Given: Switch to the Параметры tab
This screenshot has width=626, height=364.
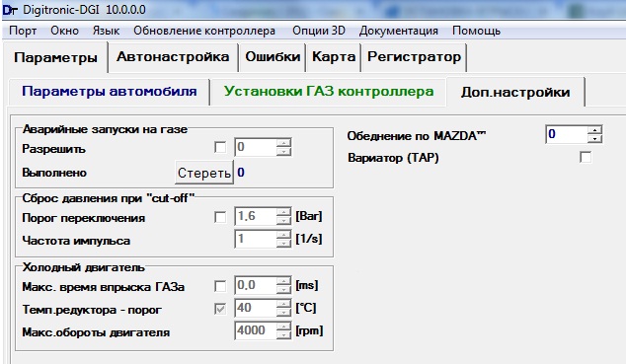Looking at the screenshot, I should 55,58.
